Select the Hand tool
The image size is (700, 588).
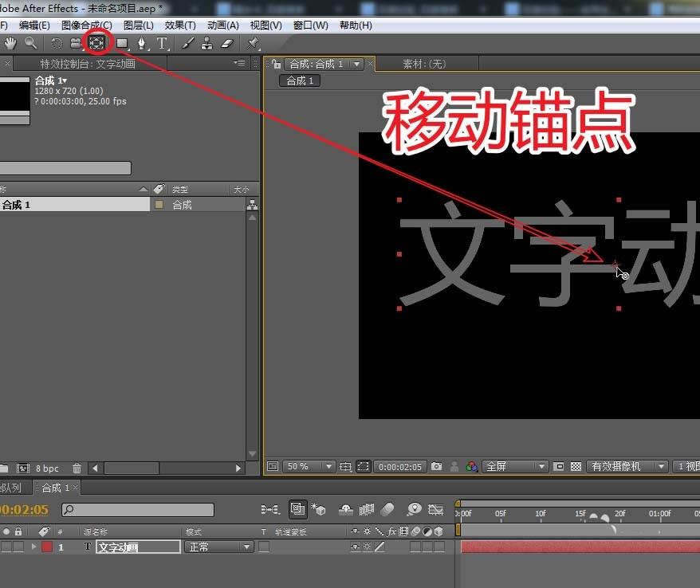click(x=11, y=43)
